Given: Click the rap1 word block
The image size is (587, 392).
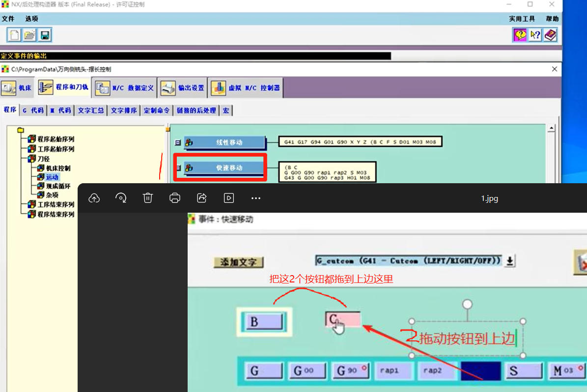Looking at the screenshot, I should tap(394, 371).
